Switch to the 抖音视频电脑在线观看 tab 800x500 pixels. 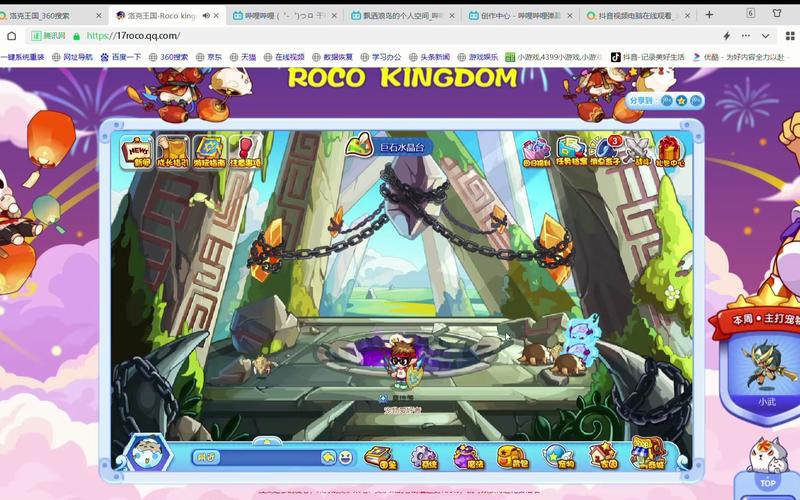(x=639, y=16)
